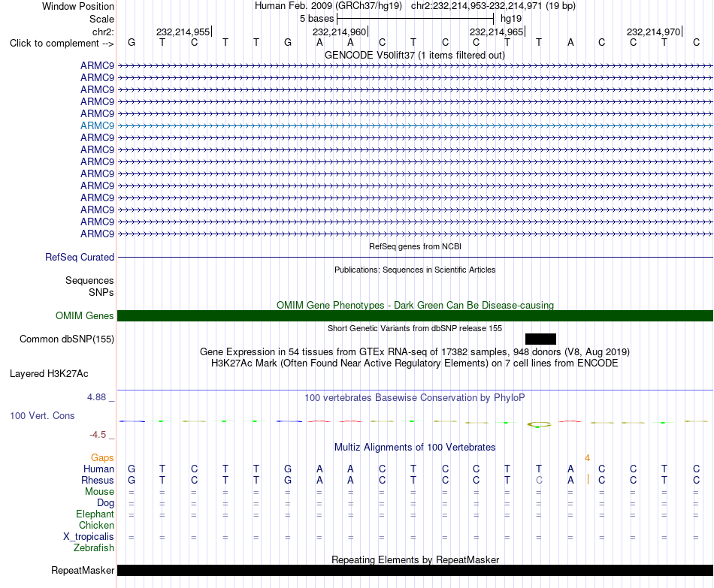Click the Zebrafish alignment row label
The width and height of the screenshot is (714, 588).
pyautogui.click(x=94, y=548)
